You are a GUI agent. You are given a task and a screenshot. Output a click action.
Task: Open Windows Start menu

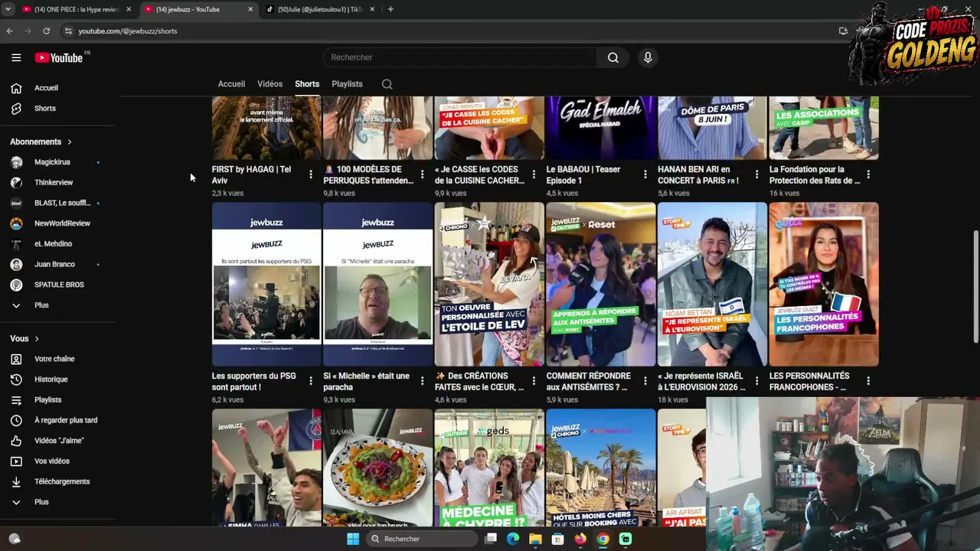(353, 539)
